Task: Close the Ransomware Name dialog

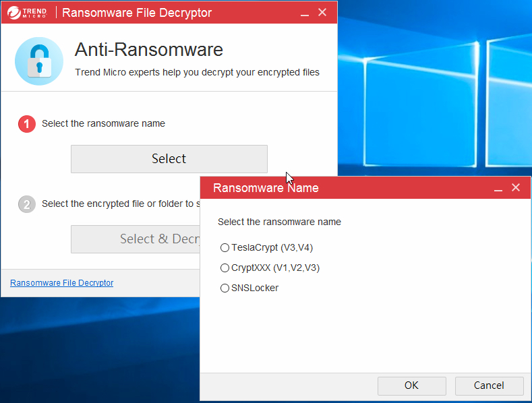Action: coord(516,187)
